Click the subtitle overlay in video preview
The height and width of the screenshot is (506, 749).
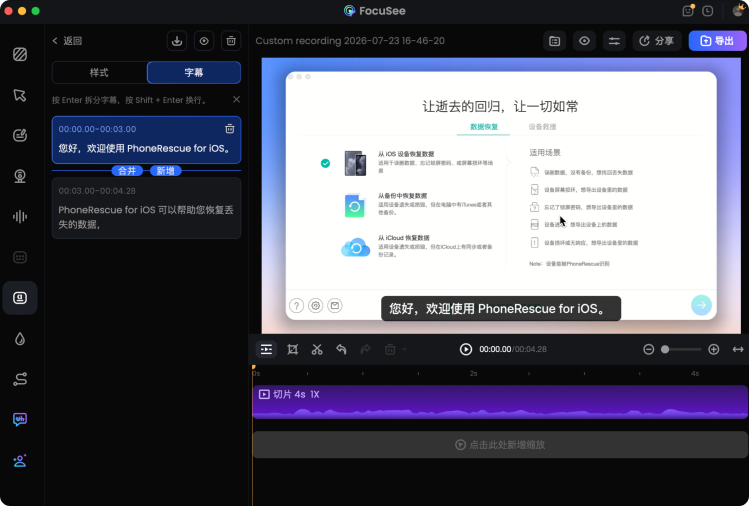tap(501, 309)
